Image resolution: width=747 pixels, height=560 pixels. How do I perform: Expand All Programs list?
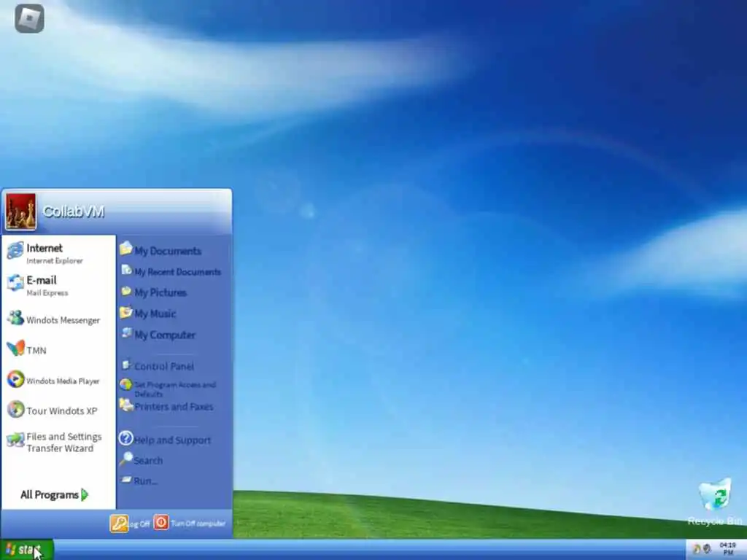[x=54, y=495]
